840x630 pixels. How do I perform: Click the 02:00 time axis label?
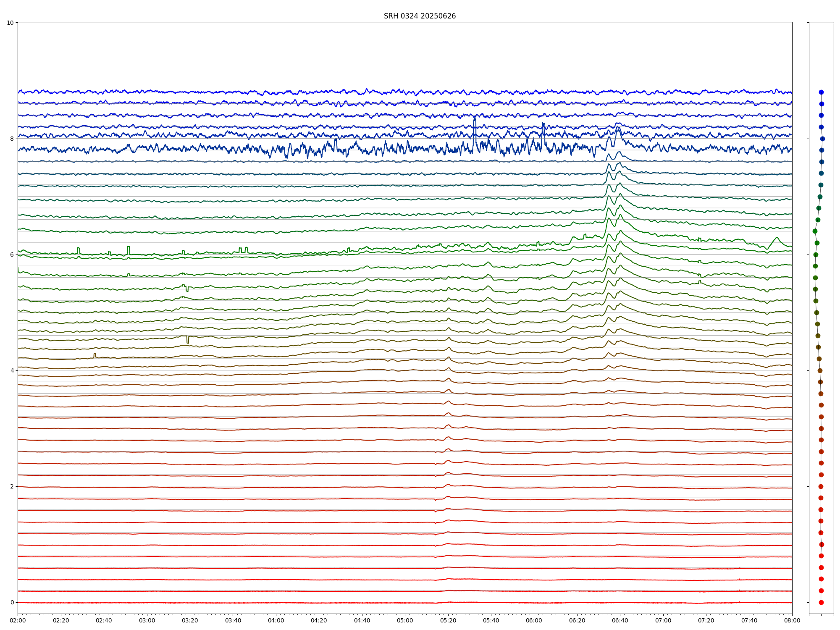[18, 620]
